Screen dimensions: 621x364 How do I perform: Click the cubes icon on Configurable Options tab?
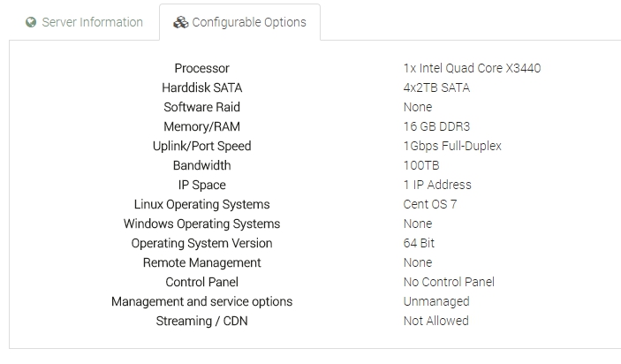coord(180,22)
